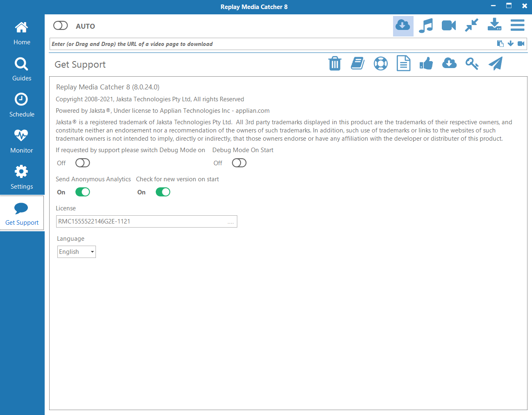The width and height of the screenshot is (532, 415).
Task: Click the 'Get Support' panel heading
Action: (x=80, y=64)
